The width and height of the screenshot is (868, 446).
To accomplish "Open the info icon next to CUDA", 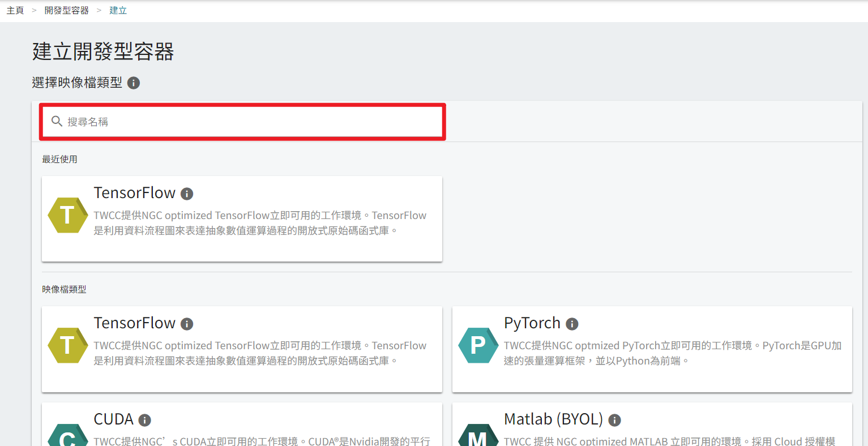I will pyautogui.click(x=145, y=420).
